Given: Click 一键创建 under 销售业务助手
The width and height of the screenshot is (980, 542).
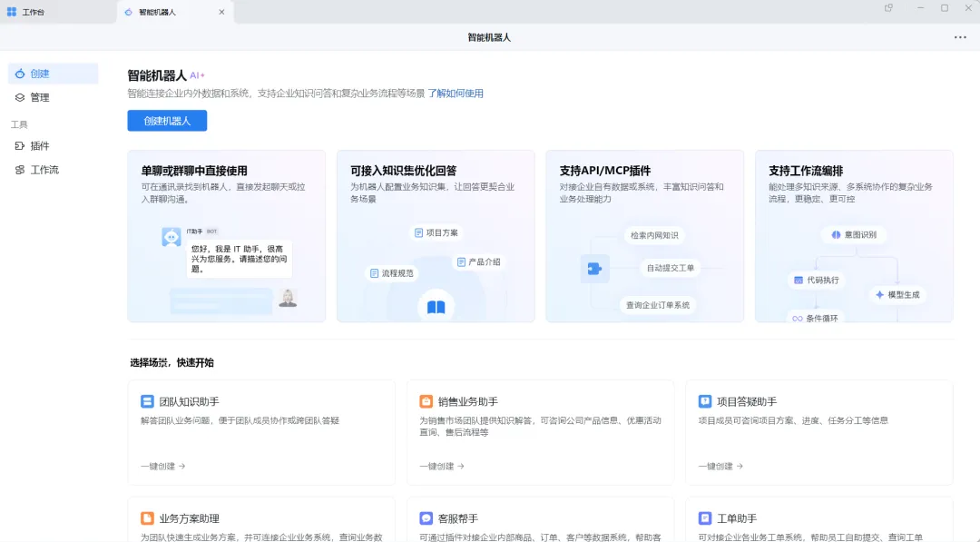Looking at the screenshot, I should pyautogui.click(x=442, y=467).
